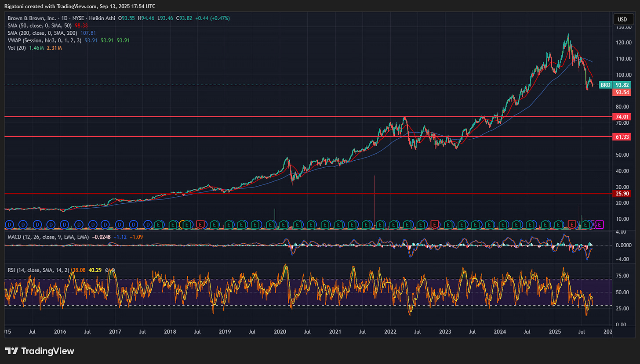Click the 2020 label on the time axis
This screenshot has width=640, height=364.
[280, 332]
